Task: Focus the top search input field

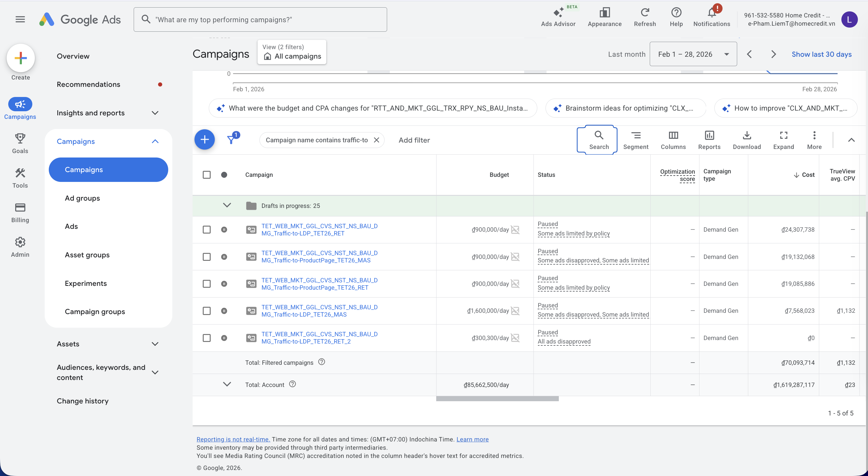Action: (x=260, y=20)
